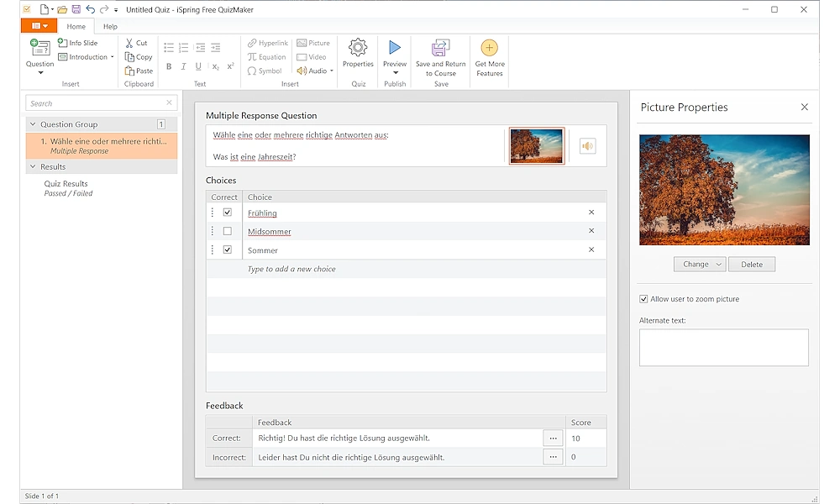The width and height of the screenshot is (840, 504).
Task: Close the Picture Properties panel
Action: tap(804, 108)
